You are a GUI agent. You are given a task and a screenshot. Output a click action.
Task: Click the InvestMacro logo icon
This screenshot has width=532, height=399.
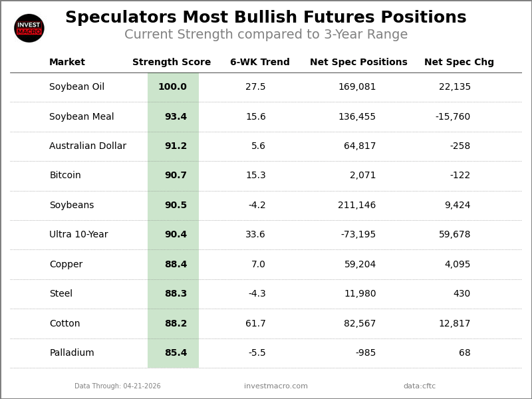coord(29,28)
